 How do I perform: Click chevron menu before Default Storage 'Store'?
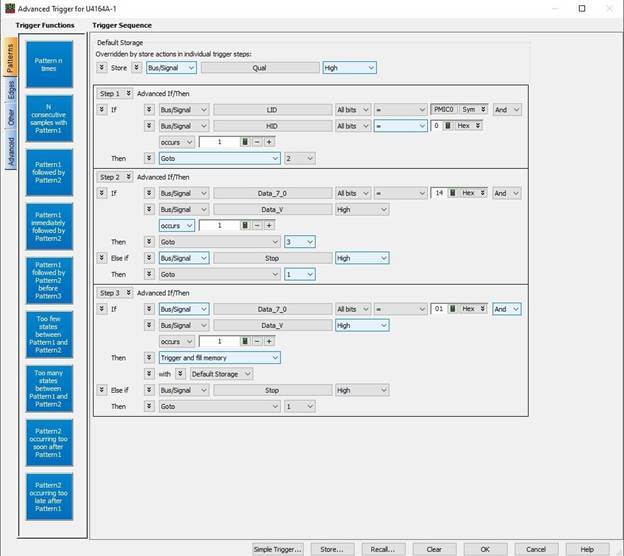coord(101,68)
